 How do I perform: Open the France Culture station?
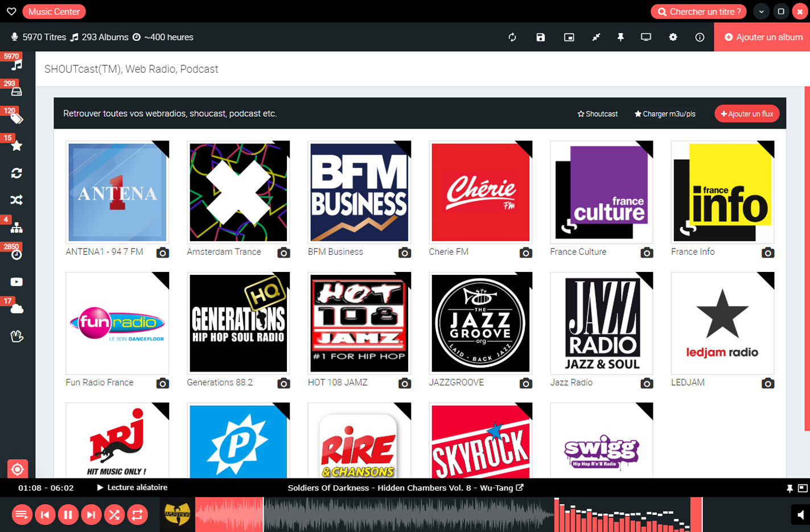(601, 192)
